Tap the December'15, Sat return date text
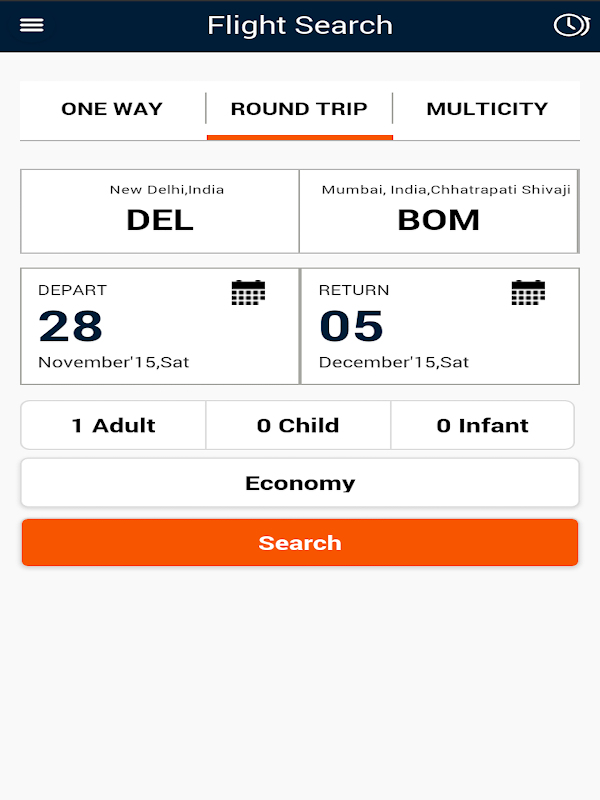Image resolution: width=600 pixels, height=800 pixels. click(x=394, y=362)
